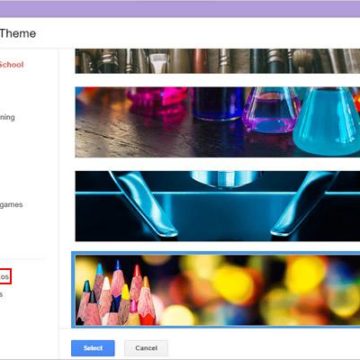Open the sidebar category ending in "games"

click(11, 205)
